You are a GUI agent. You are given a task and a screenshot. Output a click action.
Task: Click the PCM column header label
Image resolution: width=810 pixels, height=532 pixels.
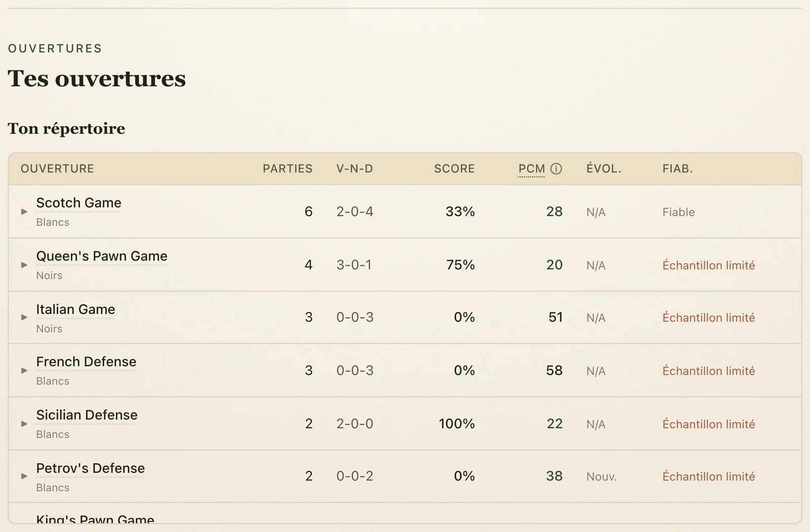click(532, 169)
